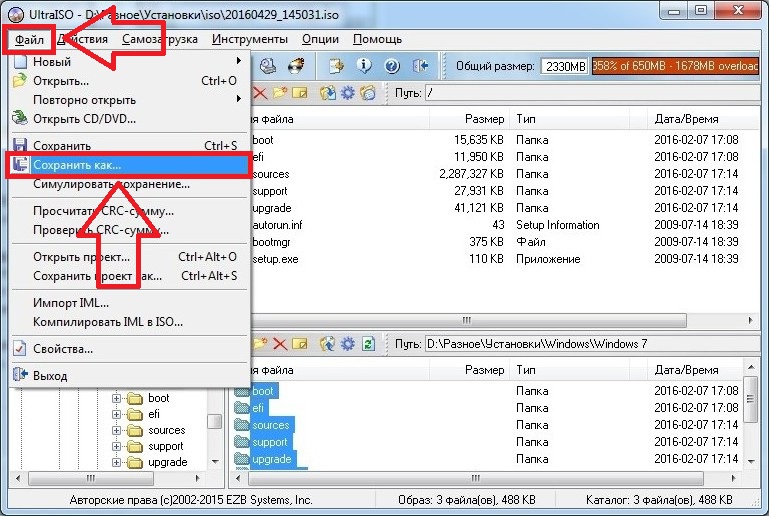Expand the boot folder in the tree

[116, 398]
